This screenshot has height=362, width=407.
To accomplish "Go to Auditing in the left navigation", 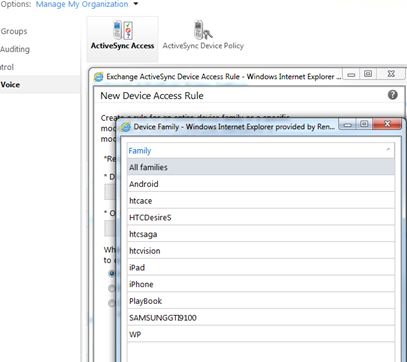I will [x=15, y=49].
